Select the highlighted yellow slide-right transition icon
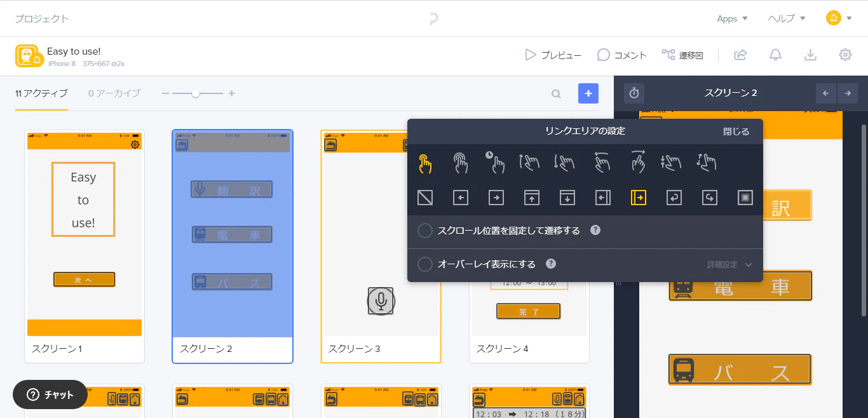This screenshot has width=868, height=418. click(639, 198)
